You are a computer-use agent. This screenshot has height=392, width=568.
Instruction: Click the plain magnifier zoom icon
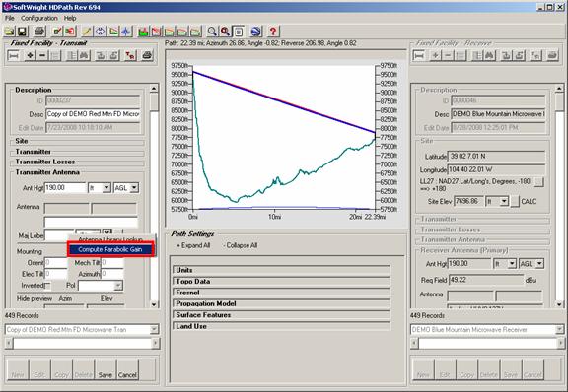click(x=212, y=32)
